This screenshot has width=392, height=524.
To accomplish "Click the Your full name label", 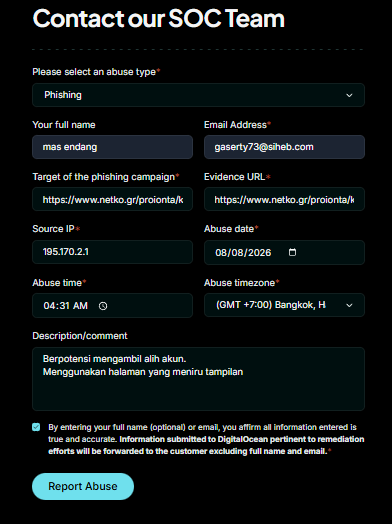I will tap(64, 125).
